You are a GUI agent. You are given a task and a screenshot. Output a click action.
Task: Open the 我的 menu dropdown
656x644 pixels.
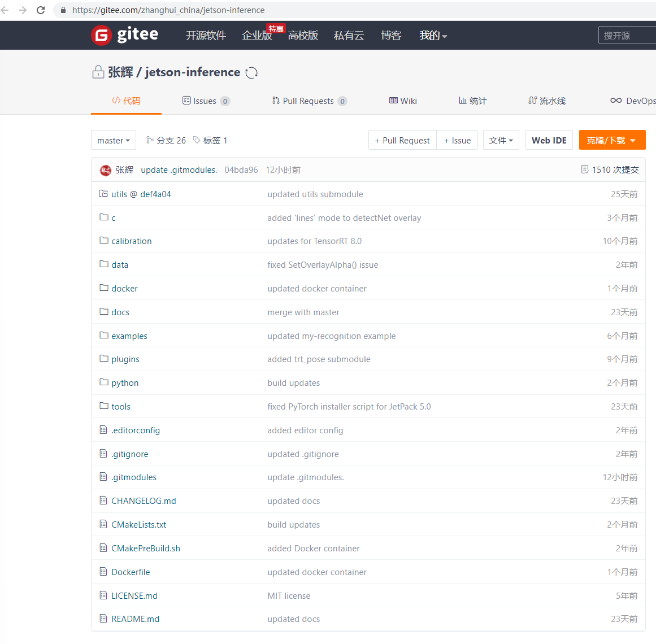pyautogui.click(x=433, y=36)
